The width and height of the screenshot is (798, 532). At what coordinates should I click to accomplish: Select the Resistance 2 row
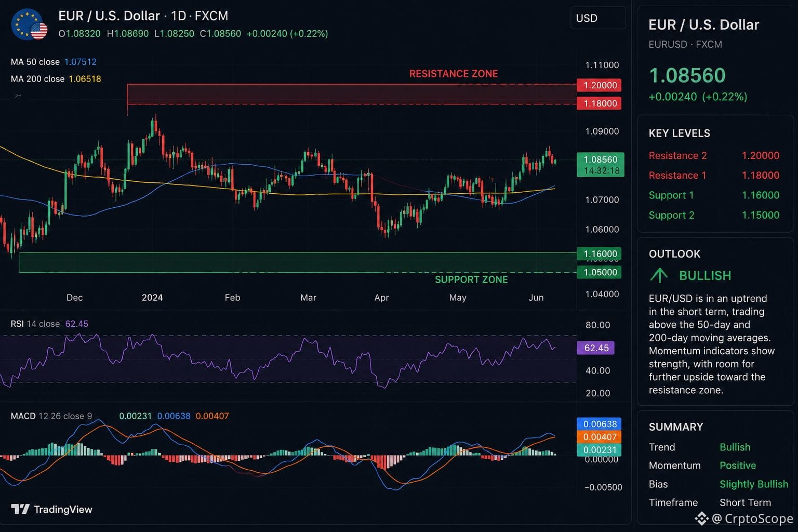[714, 156]
